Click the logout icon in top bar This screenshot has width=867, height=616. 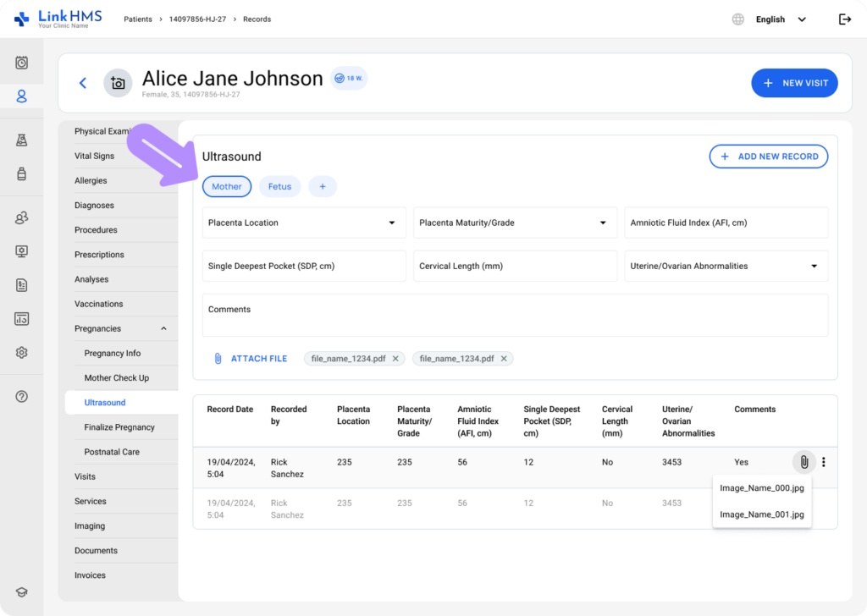845,19
